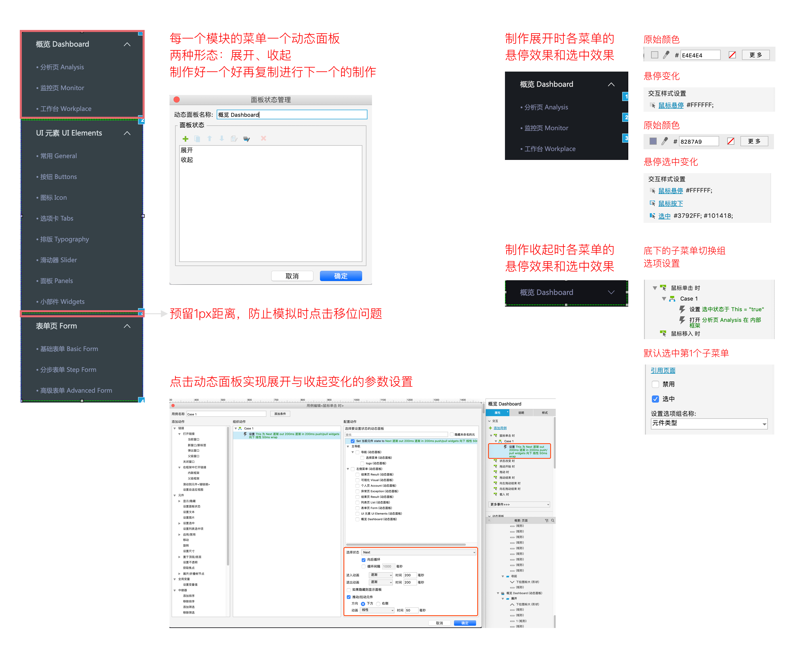Check the 表单页 Form (动态面板) checkbox
Image resolution: width=812 pixels, height=662 pixels.
(357, 508)
